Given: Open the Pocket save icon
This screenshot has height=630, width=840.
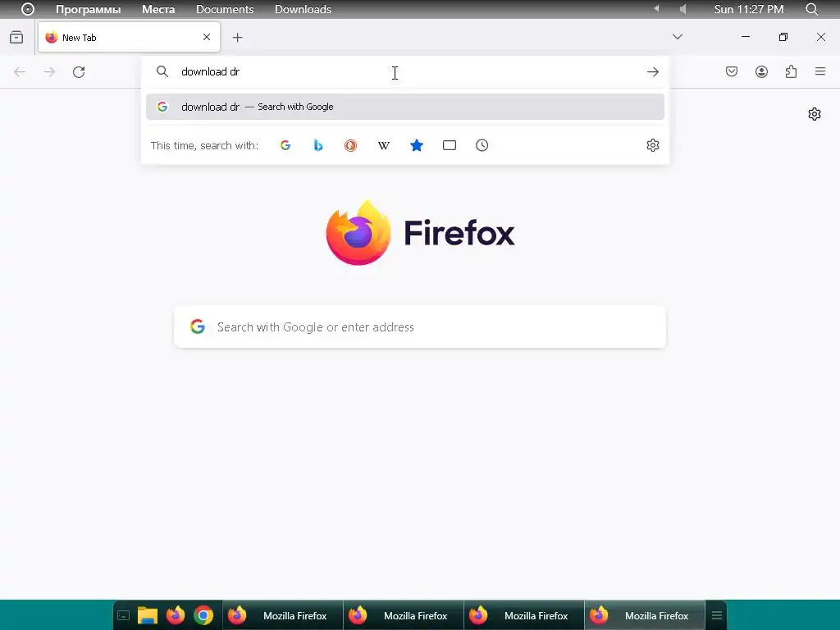Looking at the screenshot, I should (x=732, y=72).
